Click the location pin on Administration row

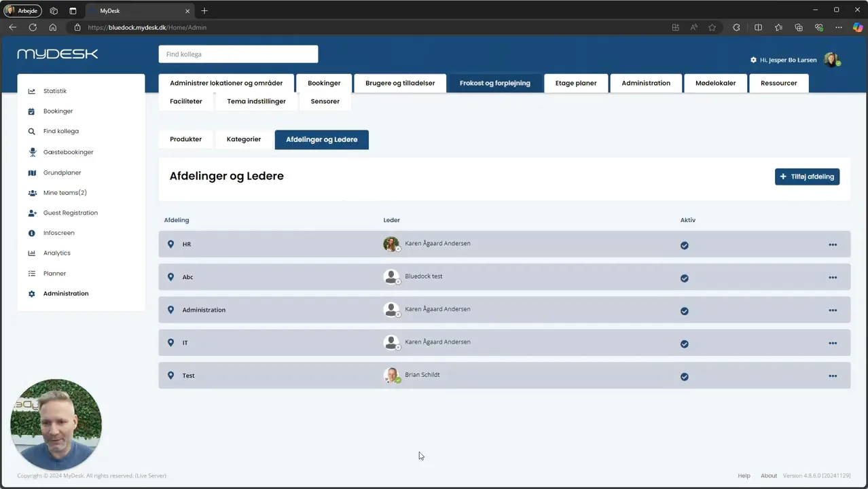(x=170, y=310)
